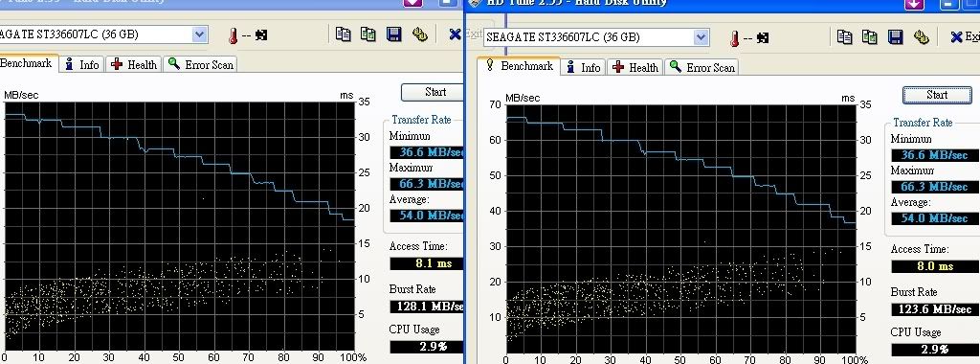
Task: Open the options icon in right HD Tune window
Action: [922, 37]
